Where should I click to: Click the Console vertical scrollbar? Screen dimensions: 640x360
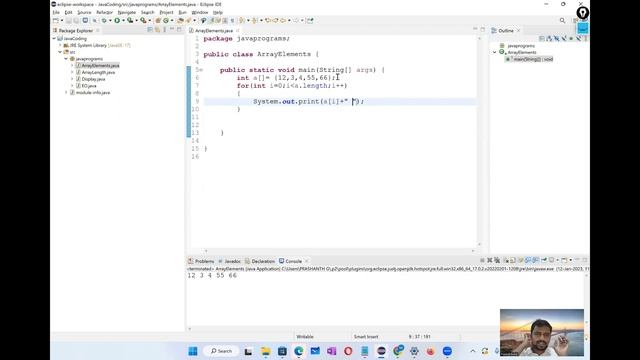tap(587, 300)
